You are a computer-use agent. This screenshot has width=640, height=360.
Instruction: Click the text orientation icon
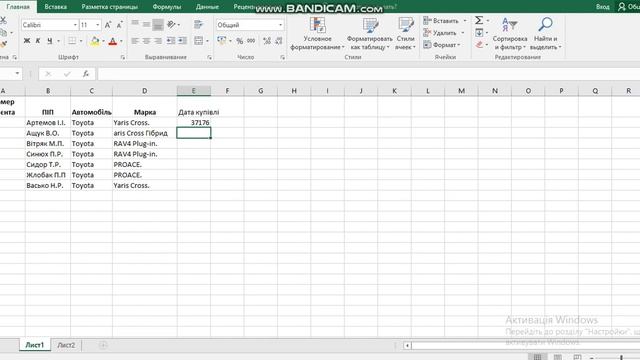click(x=172, y=24)
